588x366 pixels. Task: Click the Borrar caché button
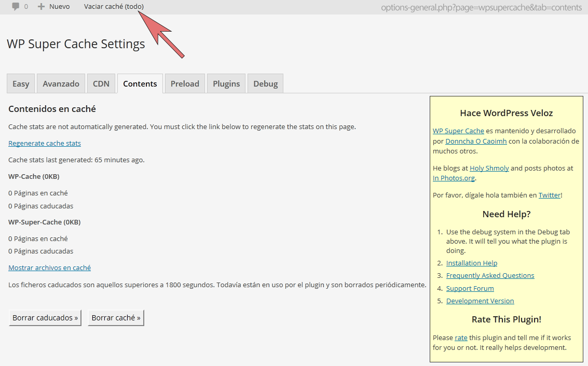(116, 318)
